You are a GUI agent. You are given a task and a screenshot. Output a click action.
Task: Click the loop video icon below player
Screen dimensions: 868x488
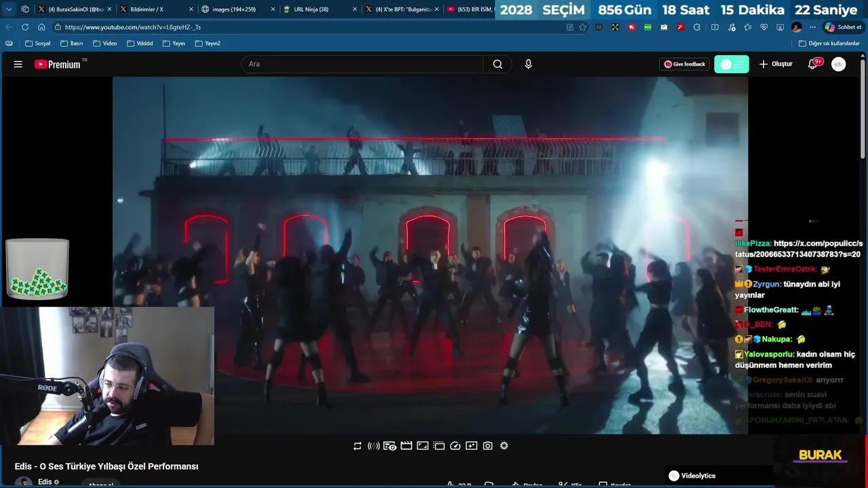[357, 446]
